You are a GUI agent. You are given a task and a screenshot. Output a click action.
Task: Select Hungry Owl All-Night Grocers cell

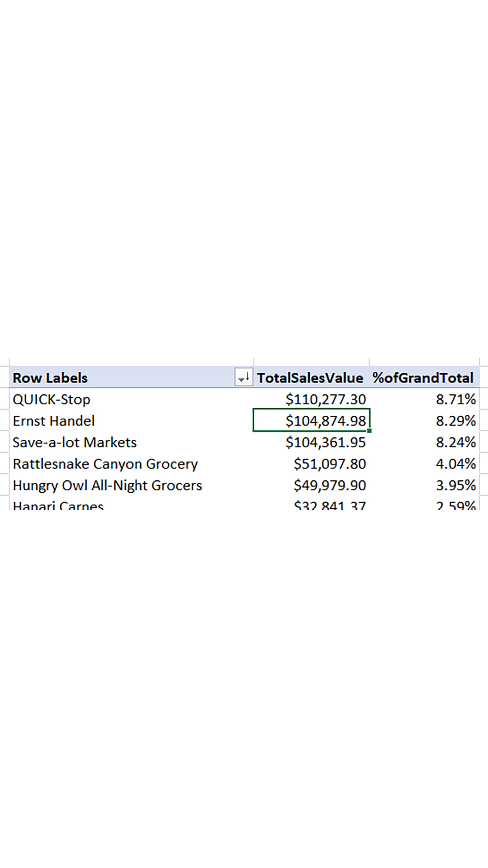[x=107, y=486]
